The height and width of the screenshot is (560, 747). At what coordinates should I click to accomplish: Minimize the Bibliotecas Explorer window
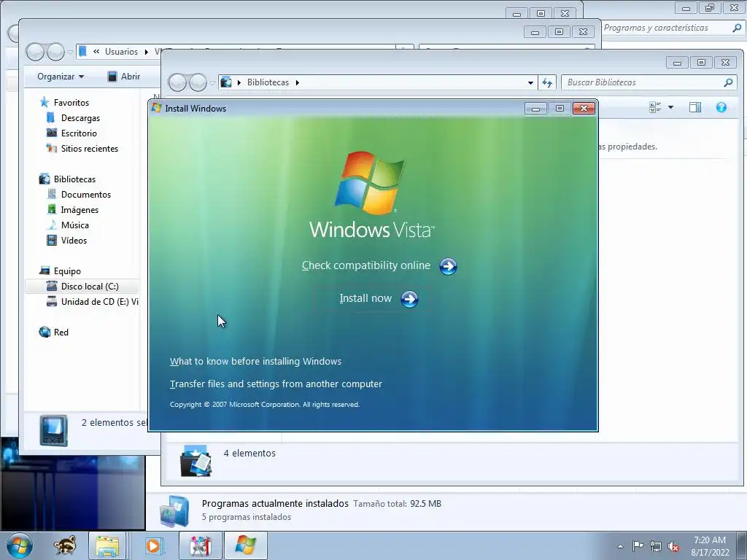coord(677,63)
